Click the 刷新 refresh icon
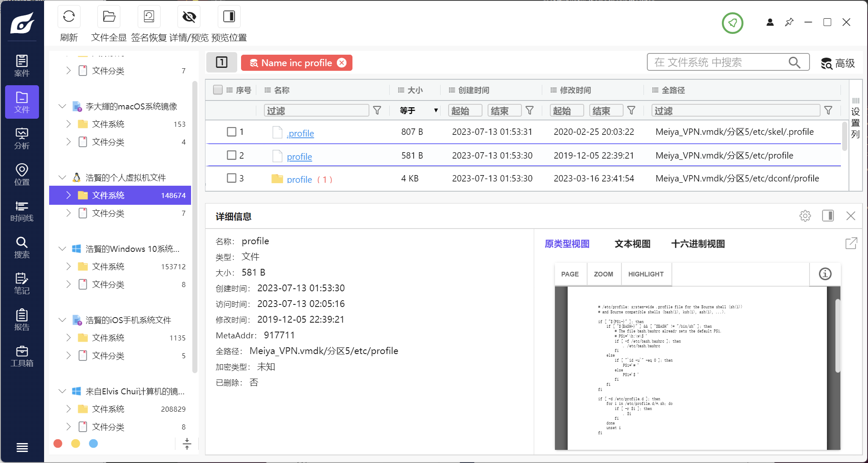The height and width of the screenshot is (463, 868). 69,17
